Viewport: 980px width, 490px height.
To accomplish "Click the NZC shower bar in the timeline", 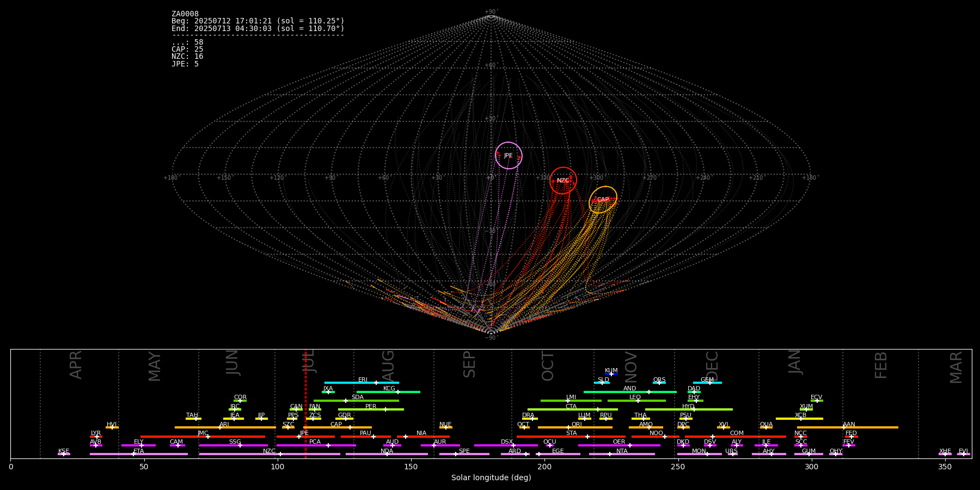I will click(x=269, y=454).
